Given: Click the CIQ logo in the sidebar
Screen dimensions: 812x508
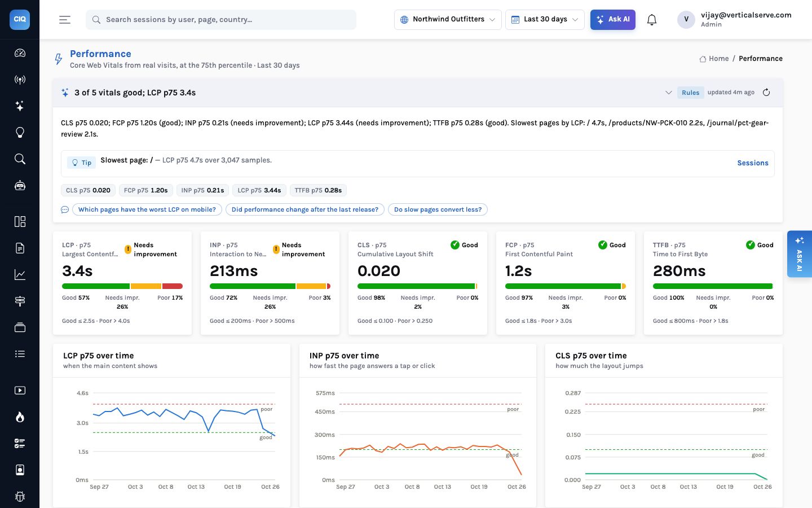Looking at the screenshot, I should tap(20, 19).
